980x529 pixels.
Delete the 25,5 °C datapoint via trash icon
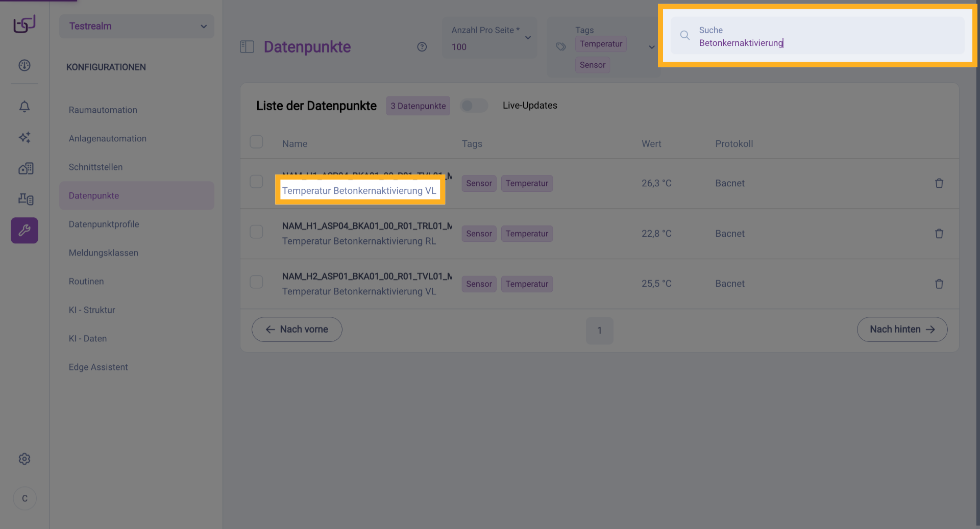939,284
